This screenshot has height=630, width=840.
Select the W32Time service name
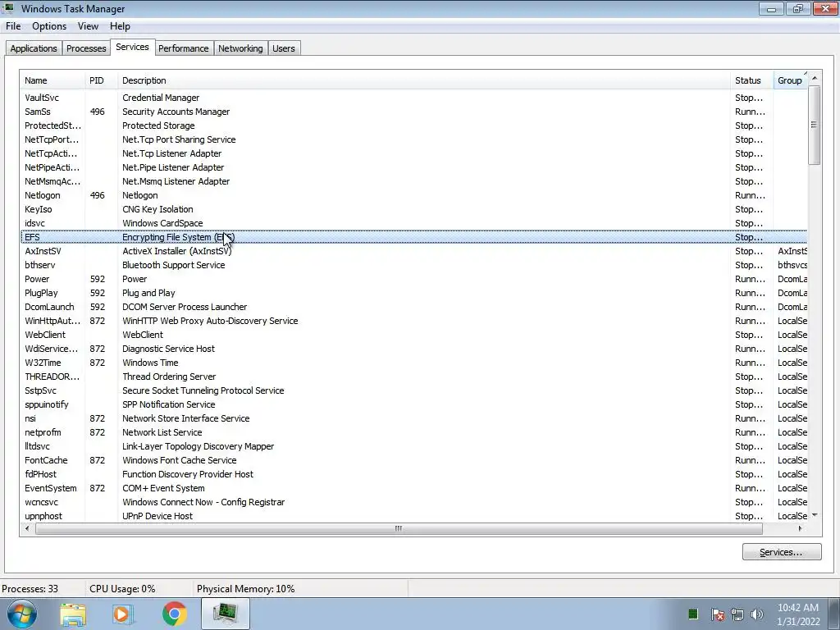point(43,362)
